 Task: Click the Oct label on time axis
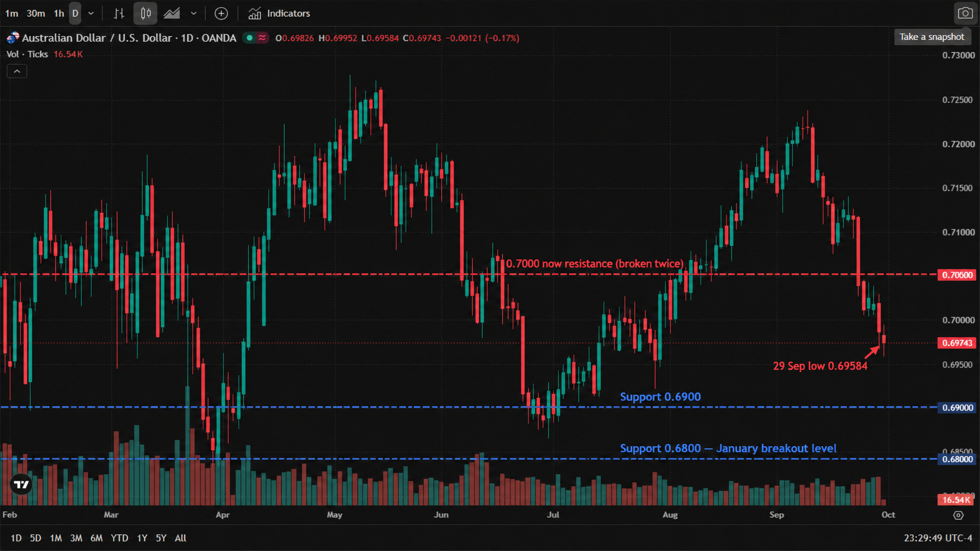coord(888,515)
